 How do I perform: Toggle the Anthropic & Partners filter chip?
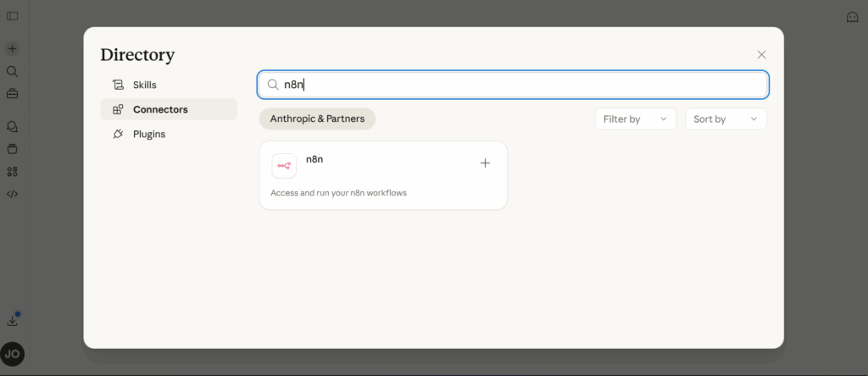(317, 119)
